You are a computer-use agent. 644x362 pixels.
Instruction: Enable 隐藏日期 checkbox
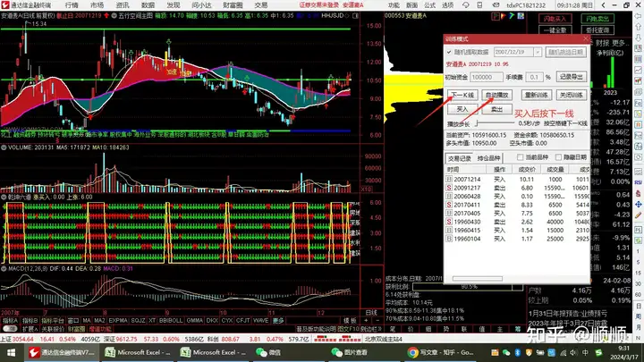558,157
